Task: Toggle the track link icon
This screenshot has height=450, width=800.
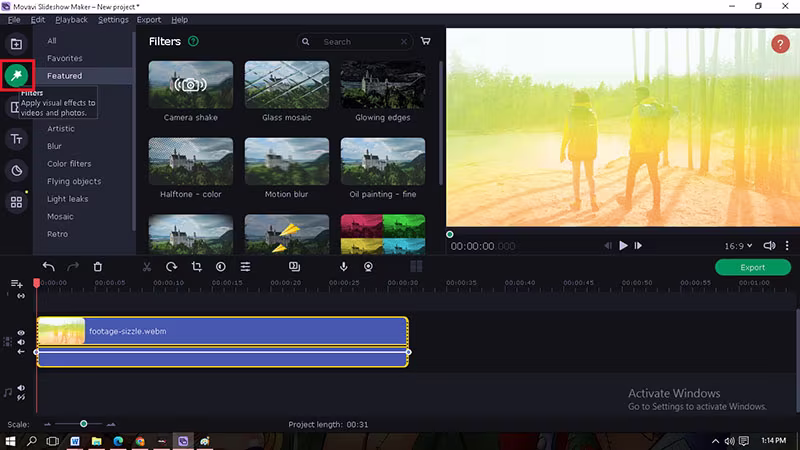Action: point(21,296)
